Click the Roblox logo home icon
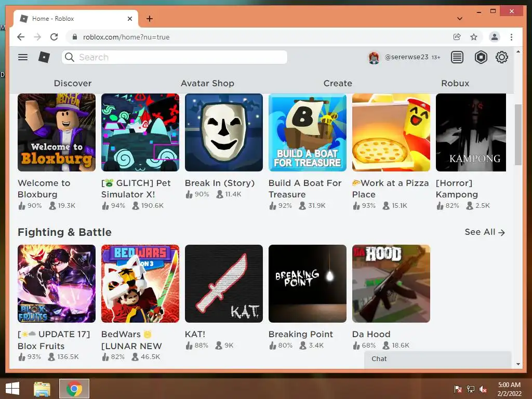 tap(44, 57)
